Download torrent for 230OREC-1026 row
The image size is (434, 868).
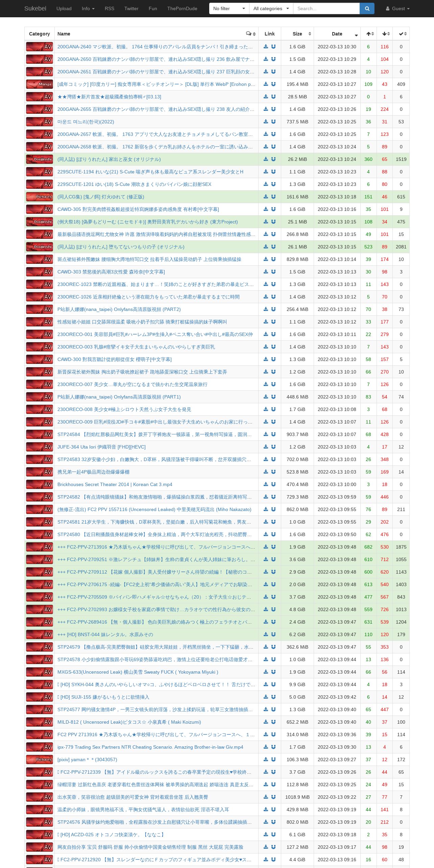pyautogui.click(x=266, y=297)
